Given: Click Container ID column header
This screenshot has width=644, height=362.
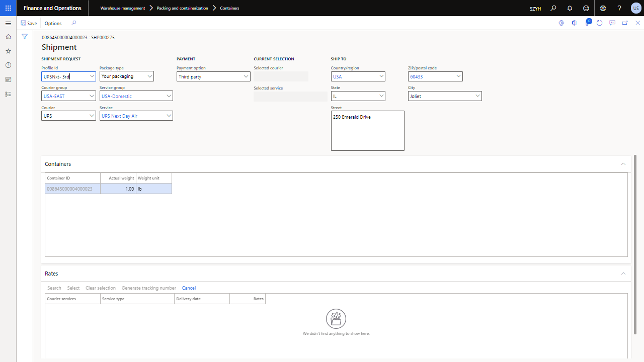Looking at the screenshot, I should coord(72,178).
